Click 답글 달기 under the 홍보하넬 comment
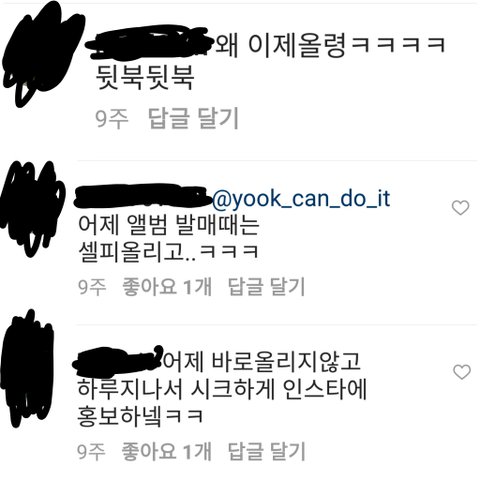The width and height of the screenshot is (480, 480). tap(266, 451)
